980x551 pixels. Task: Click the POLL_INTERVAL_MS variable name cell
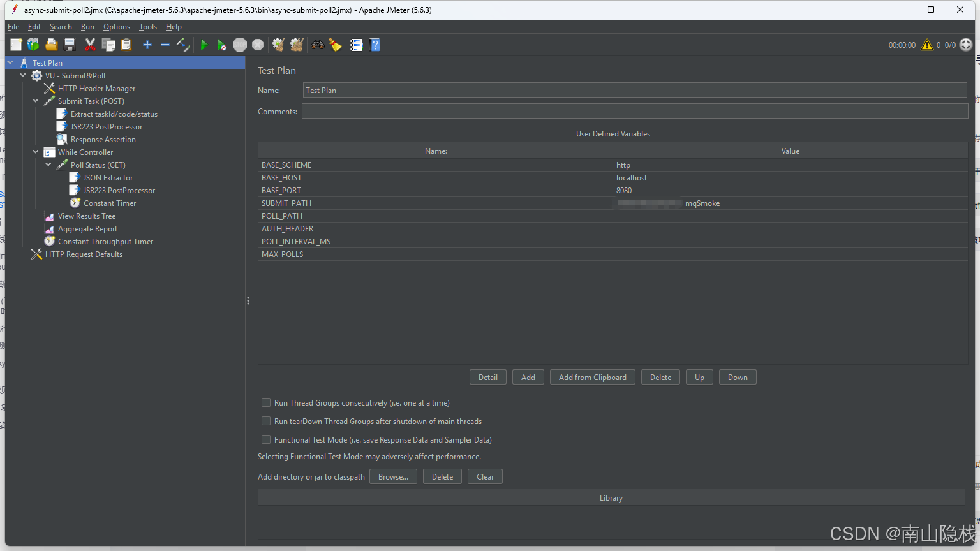pyautogui.click(x=436, y=242)
